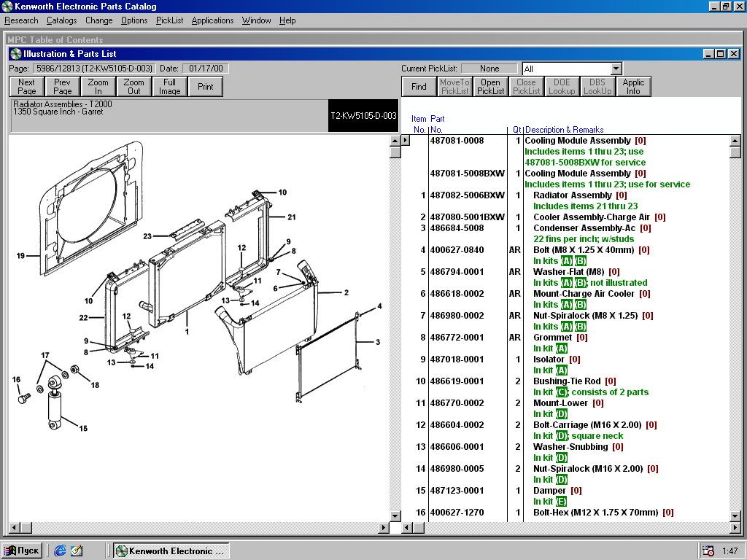Image resolution: width=747 pixels, height=560 pixels.
Task: Open the Options menu
Action: point(134,20)
